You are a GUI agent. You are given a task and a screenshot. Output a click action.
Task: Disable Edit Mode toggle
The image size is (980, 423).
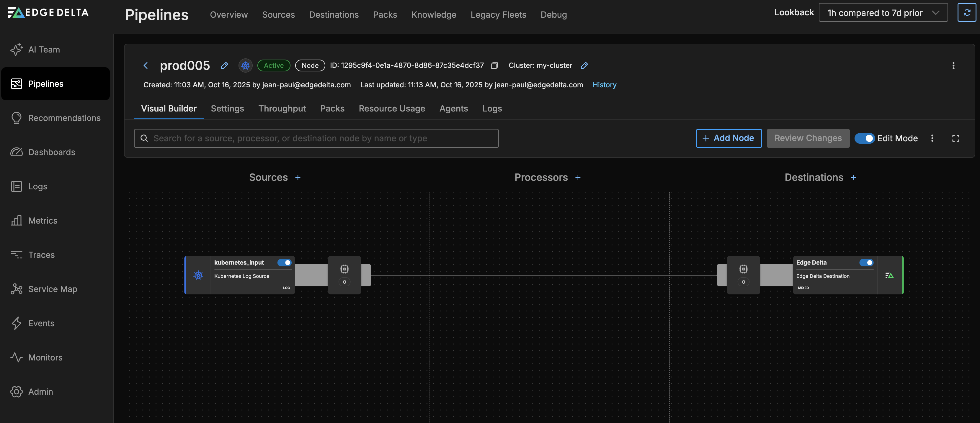(864, 138)
